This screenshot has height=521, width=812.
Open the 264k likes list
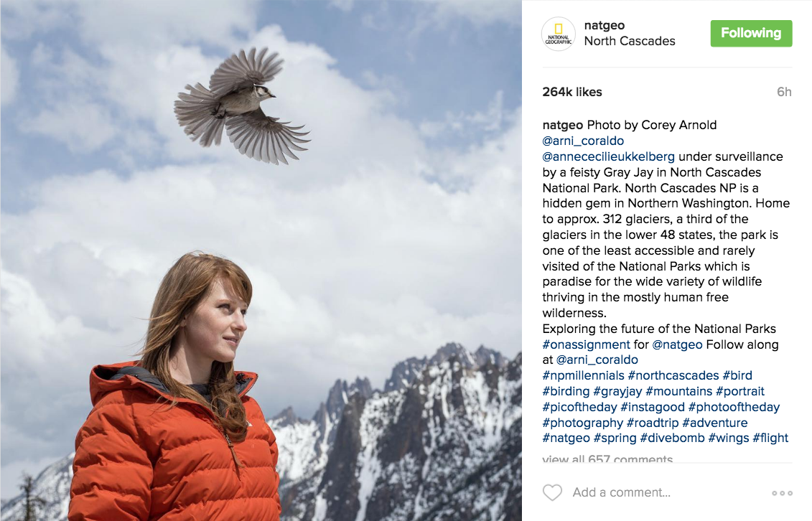[572, 92]
